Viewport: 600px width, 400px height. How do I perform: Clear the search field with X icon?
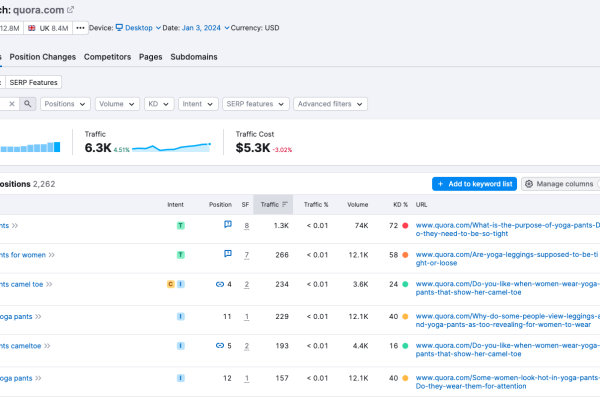(x=12, y=104)
